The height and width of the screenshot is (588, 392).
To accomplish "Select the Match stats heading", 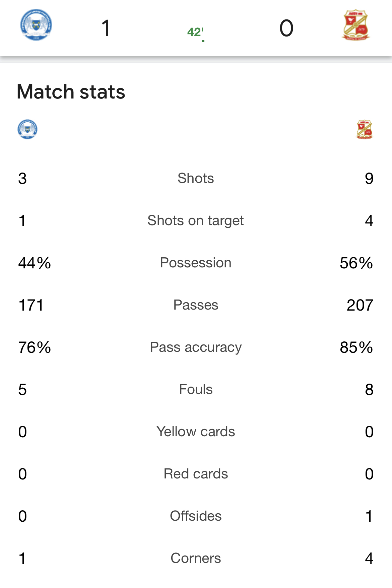I will pyautogui.click(x=71, y=92).
